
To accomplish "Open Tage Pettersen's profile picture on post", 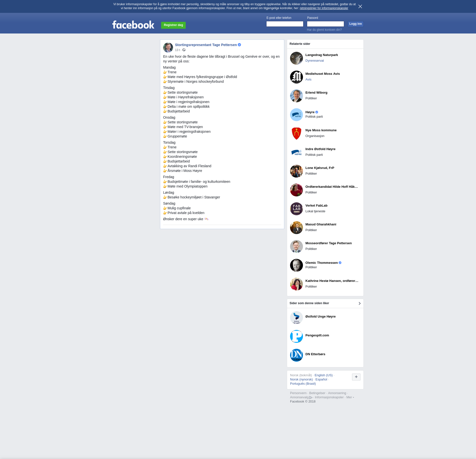I will point(168,48).
